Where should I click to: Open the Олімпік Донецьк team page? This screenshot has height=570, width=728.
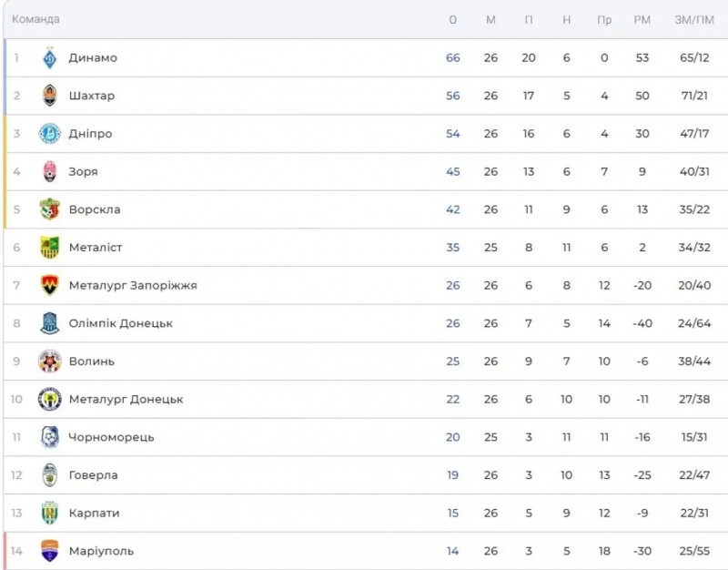pos(121,323)
